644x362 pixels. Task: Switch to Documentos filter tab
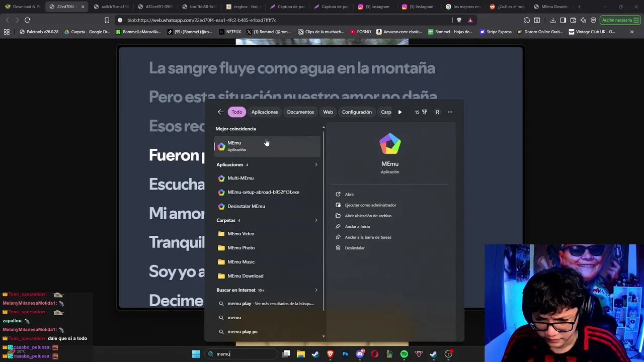coord(300,112)
